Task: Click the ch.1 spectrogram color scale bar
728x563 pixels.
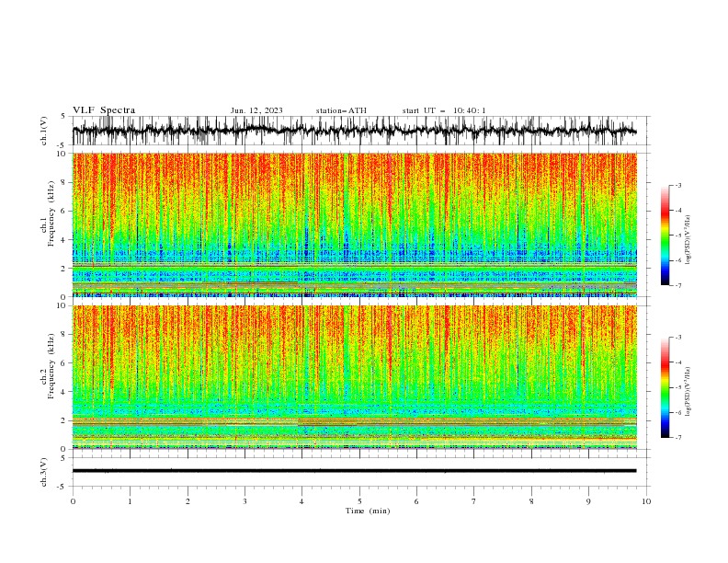Action: [665, 236]
